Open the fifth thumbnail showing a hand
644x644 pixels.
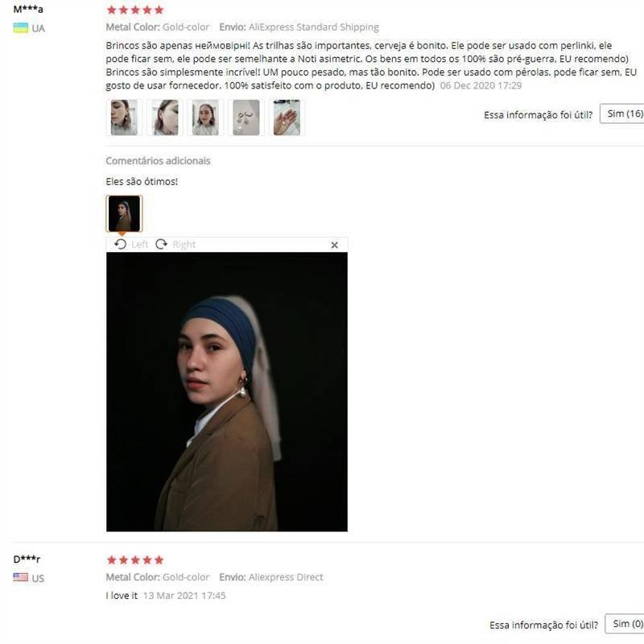click(x=287, y=118)
